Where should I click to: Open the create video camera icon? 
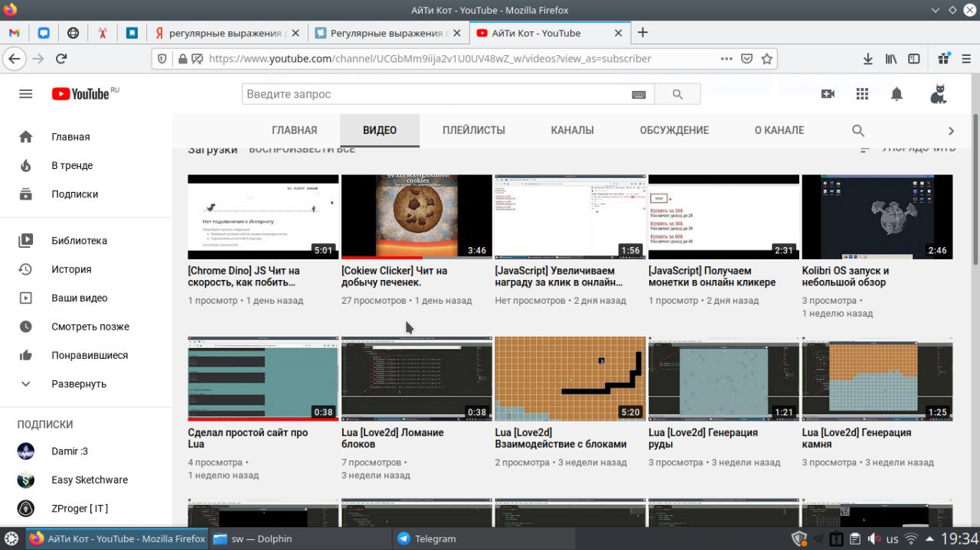[828, 94]
